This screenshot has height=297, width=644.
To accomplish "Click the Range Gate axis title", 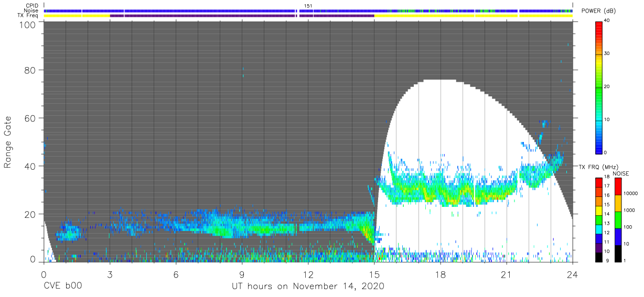I will pos(8,142).
